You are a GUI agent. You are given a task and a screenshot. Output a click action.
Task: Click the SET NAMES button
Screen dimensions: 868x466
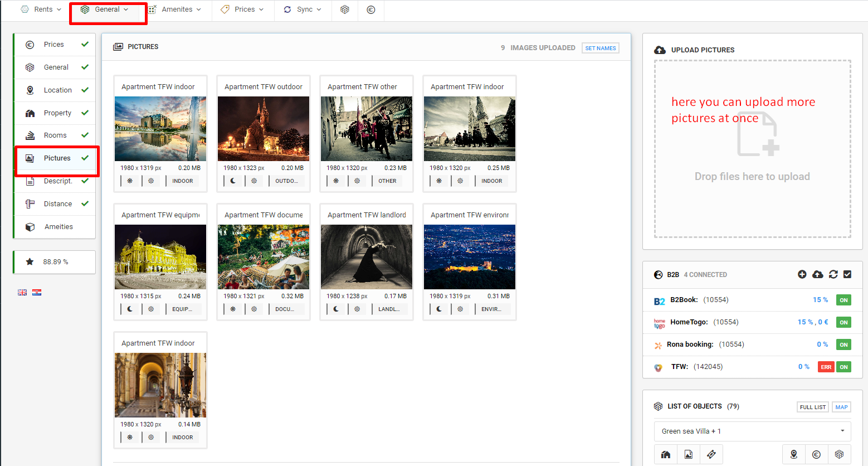601,48
